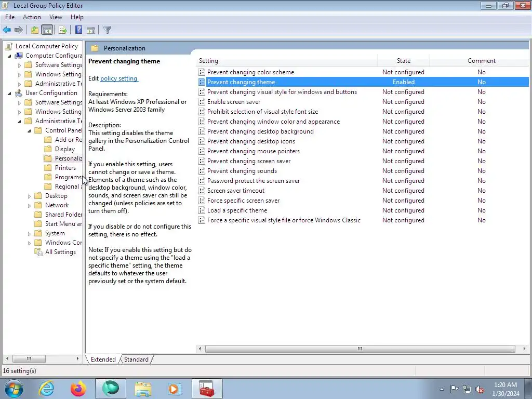The image size is (532, 399).
Task: Click the Computer Configuration node icon
Action: [x=19, y=55]
